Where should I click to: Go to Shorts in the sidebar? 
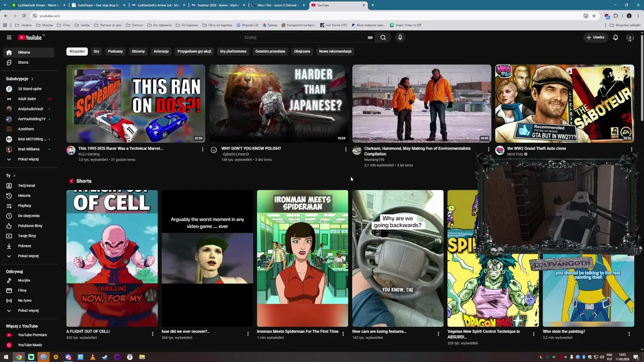28,62
